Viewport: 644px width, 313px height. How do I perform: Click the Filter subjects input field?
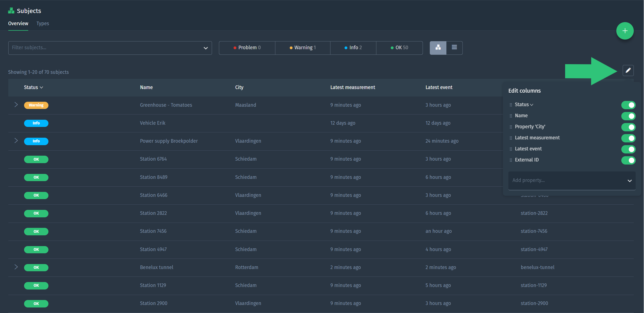click(x=105, y=48)
